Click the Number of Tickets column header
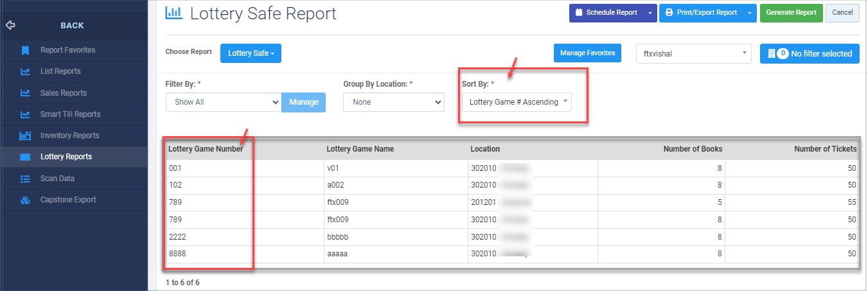The height and width of the screenshot is (291, 868). (x=826, y=148)
